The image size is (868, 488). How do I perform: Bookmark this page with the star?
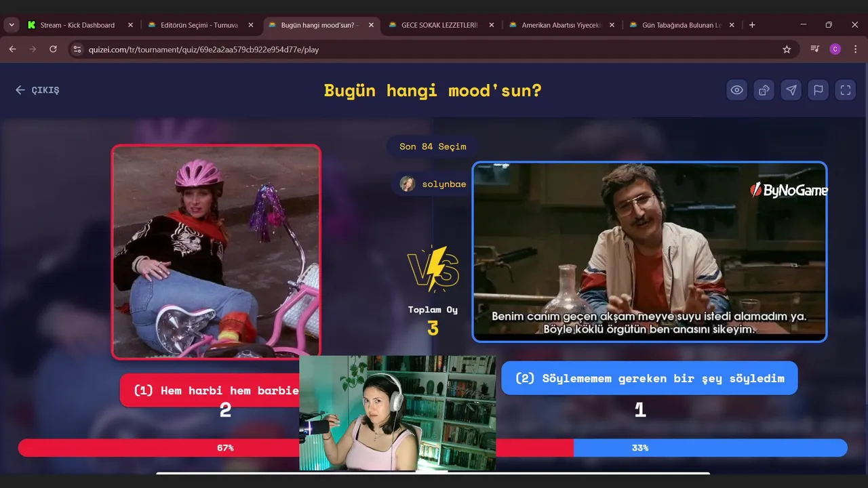click(x=787, y=49)
